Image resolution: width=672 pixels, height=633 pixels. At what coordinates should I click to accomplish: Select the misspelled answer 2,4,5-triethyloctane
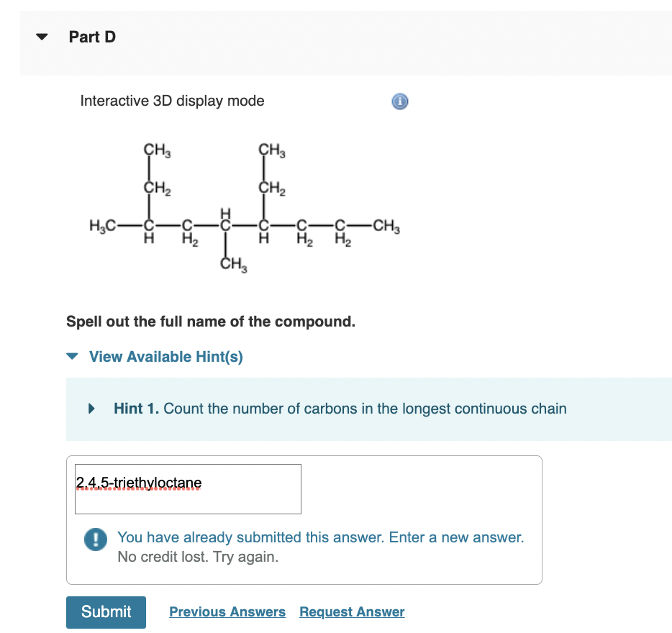coord(138,483)
